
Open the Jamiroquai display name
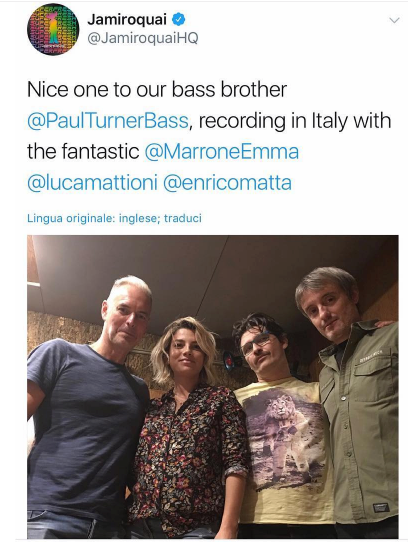coord(127,20)
